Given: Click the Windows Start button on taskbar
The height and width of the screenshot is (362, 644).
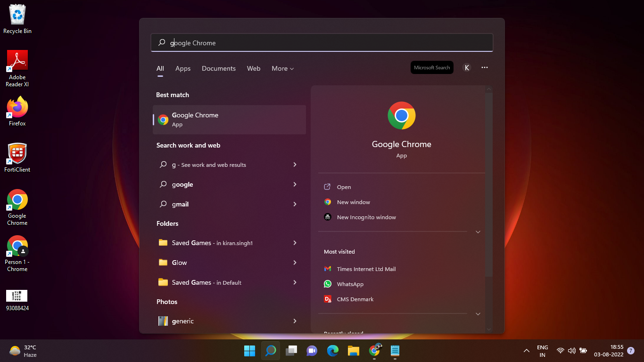Looking at the screenshot, I should 249,351.
